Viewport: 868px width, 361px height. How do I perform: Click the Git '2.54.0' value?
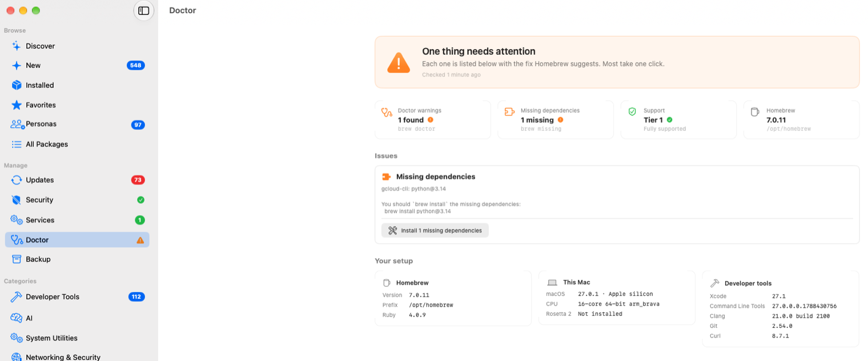tap(782, 326)
